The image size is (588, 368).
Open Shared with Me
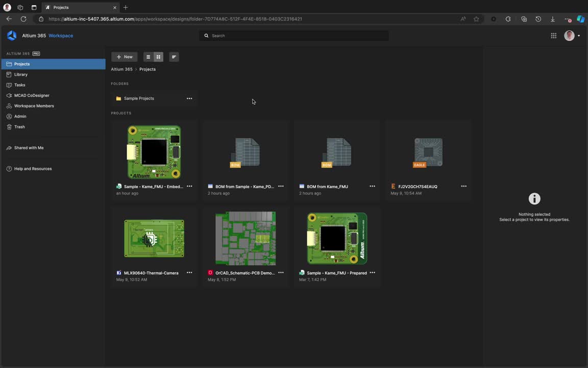[29, 148]
